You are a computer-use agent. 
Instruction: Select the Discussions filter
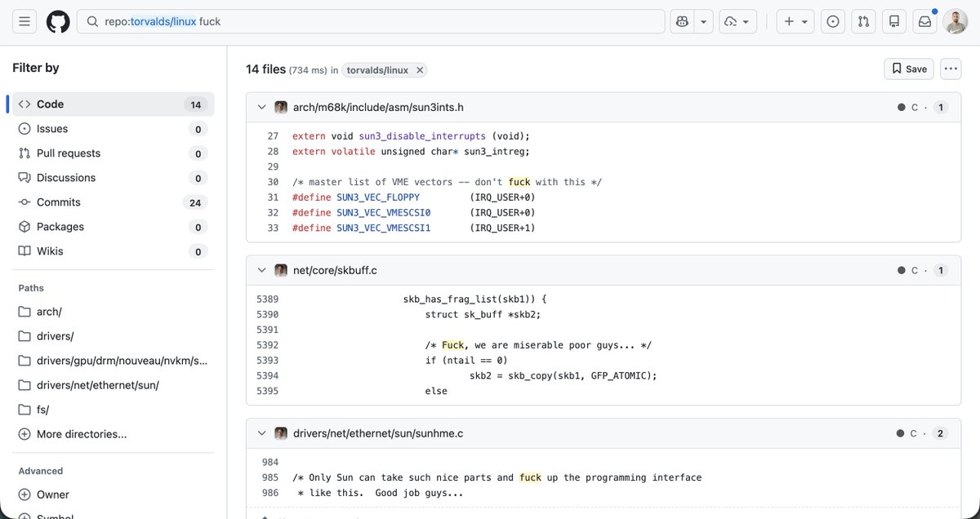pos(113,178)
